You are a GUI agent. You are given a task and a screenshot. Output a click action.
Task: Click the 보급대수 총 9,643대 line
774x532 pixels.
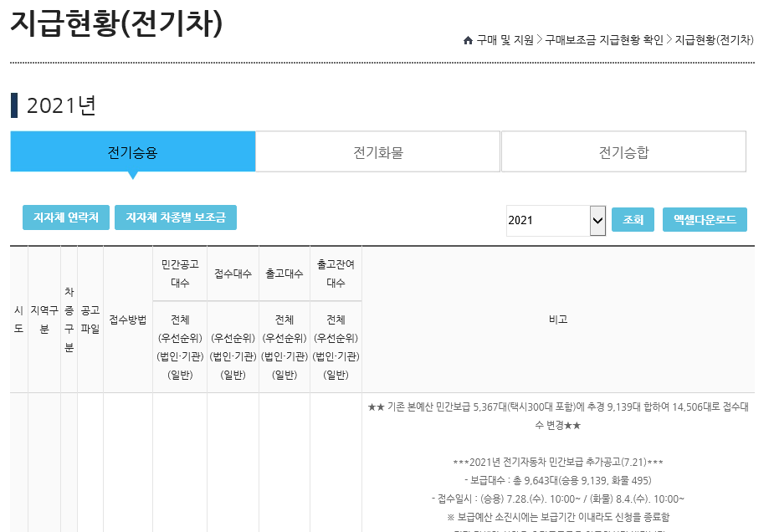pos(558,481)
